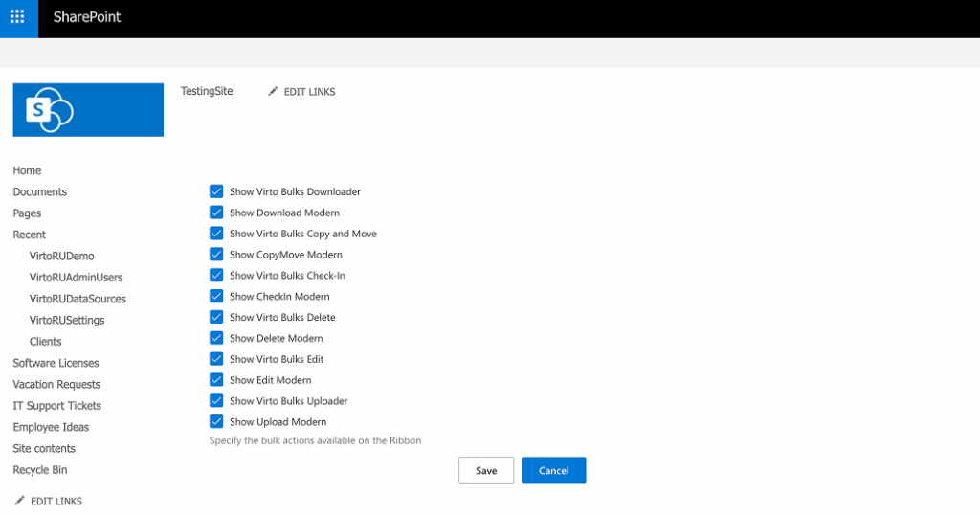Uncheck Show Virto Bulks Uploader

coord(216,401)
